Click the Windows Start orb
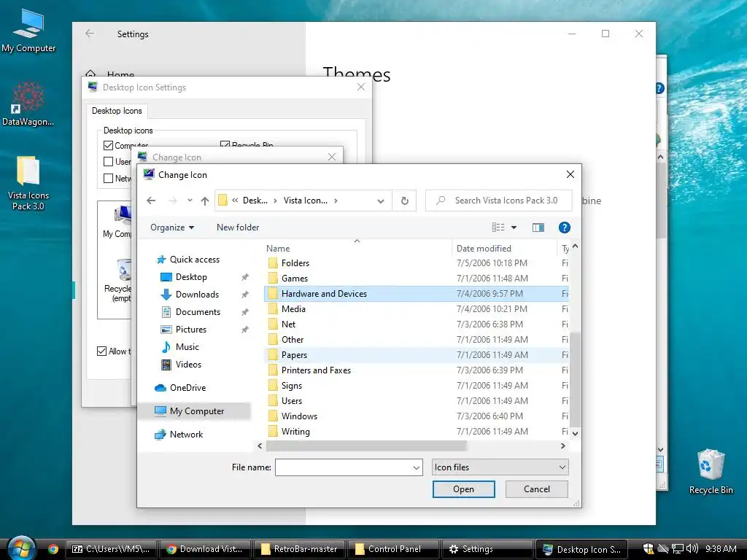The image size is (747, 560). pyautogui.click(x=20, y=548)
